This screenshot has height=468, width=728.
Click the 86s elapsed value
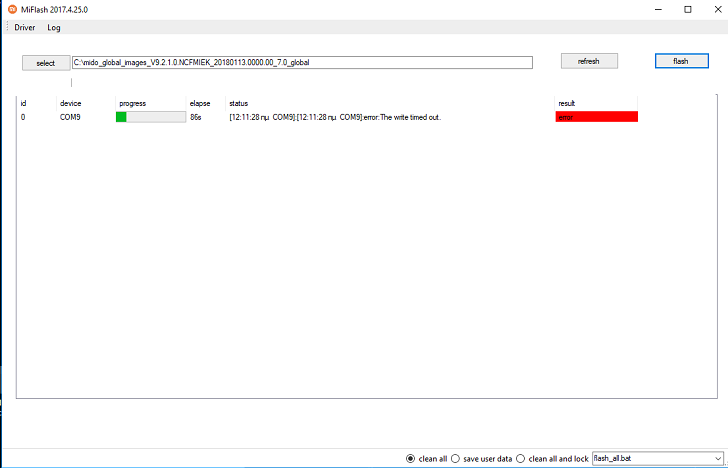tap(195, 117)
